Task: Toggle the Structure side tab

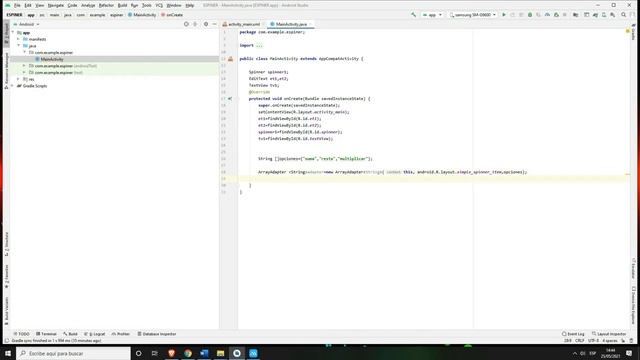Action: pyautogui.click(x=6, y=244)
